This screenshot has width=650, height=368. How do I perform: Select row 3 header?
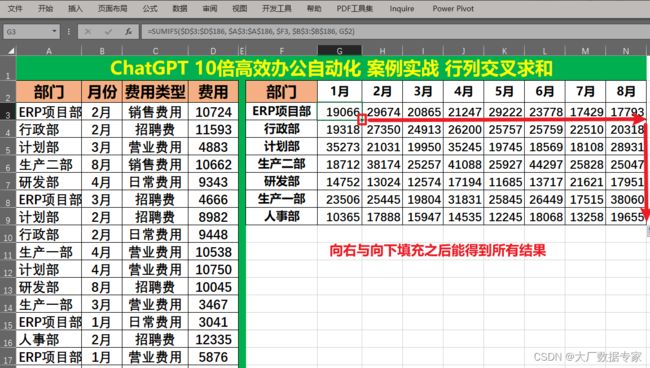tap(8, 112)
